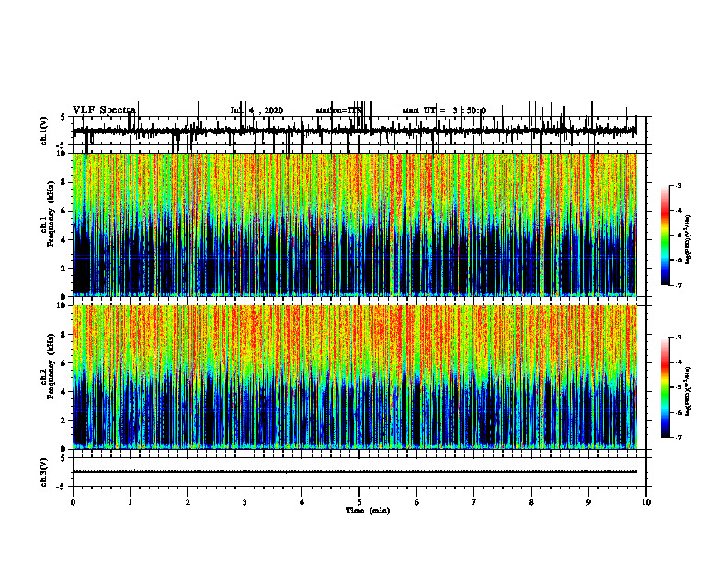The width and height of the screenshot is (728, 563).
Task: Click the "4" kHz tick of ch.2 spectrogram
Action: coord(64,392)
